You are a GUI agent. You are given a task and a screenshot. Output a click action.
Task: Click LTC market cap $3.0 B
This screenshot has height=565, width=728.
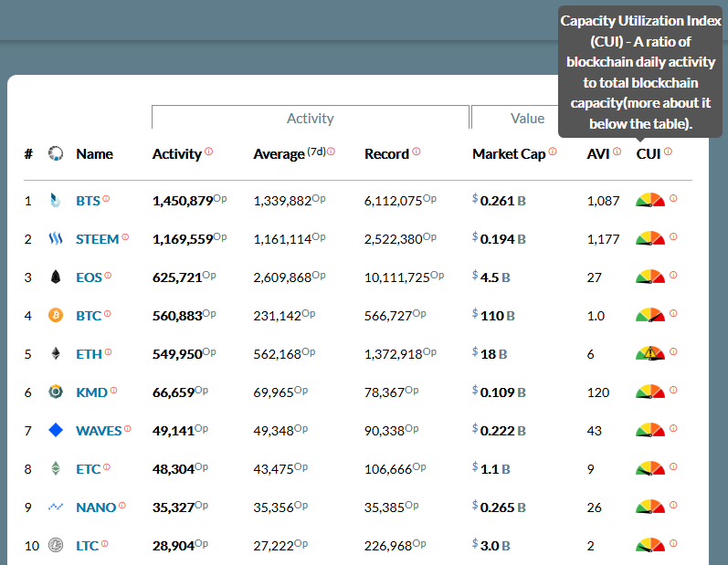coord(491,546)
